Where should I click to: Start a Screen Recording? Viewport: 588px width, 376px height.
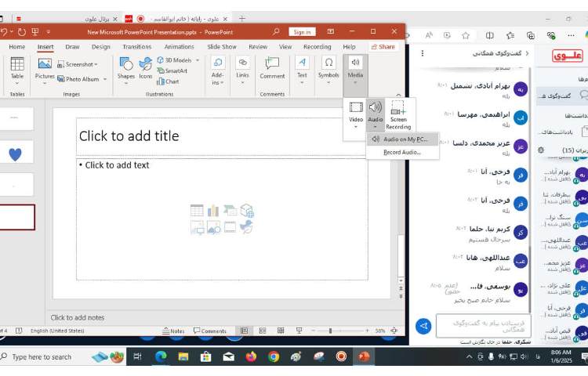pos(398,115)
